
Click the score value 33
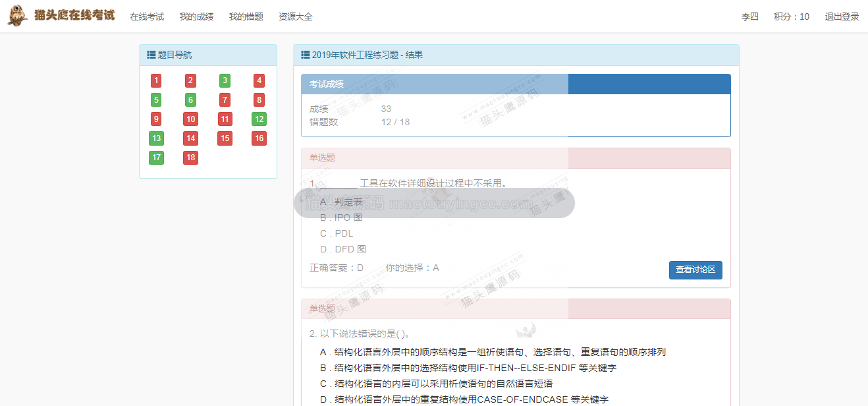click(x=386, y=109)
